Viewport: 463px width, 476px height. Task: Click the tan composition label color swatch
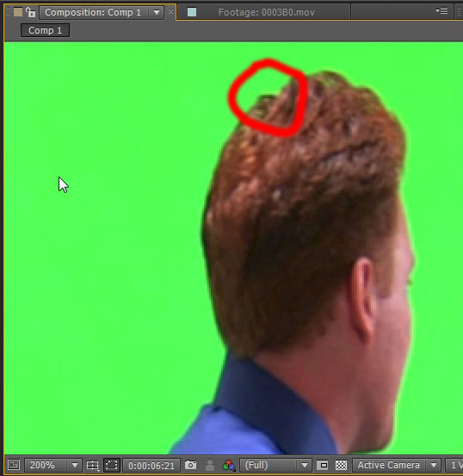(18, 12)
